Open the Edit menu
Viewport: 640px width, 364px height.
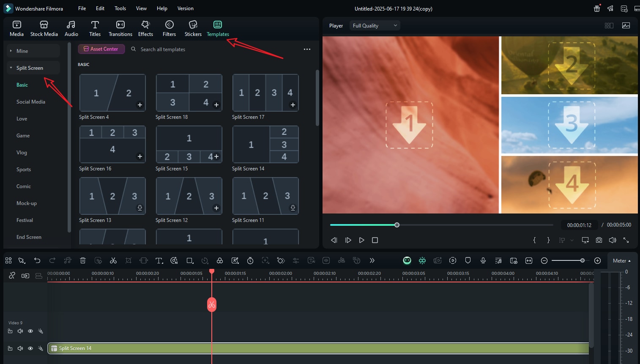pos(100,8)
